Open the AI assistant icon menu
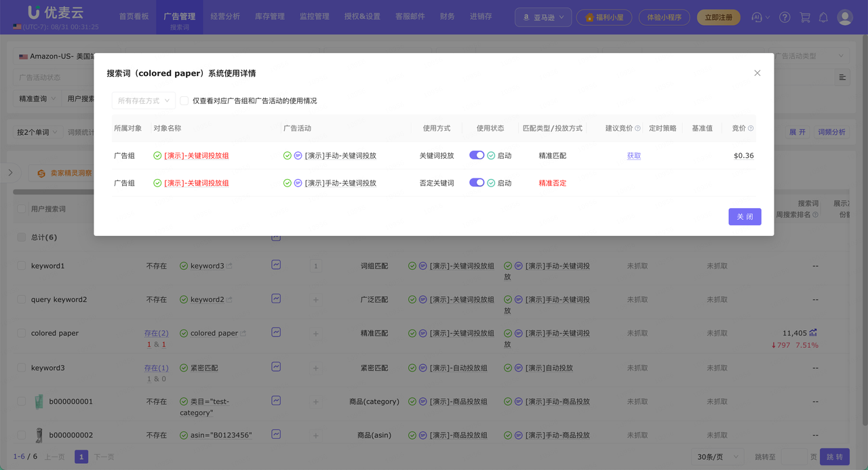Viewport: 868px width, 470px height. click(761, 17)
